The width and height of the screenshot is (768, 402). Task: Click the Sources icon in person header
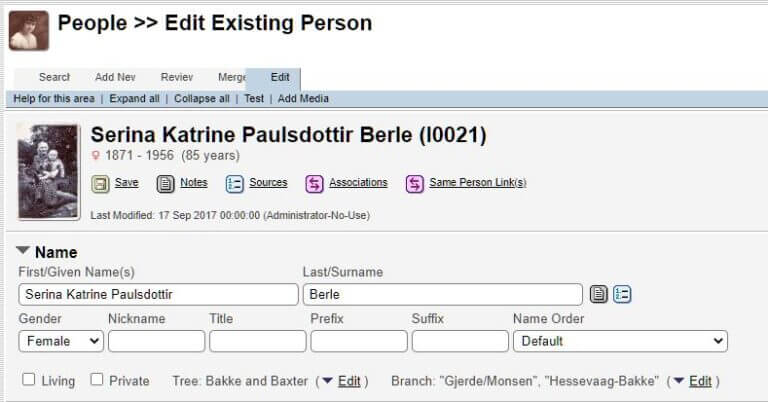pyautogui.click(x=235, y=183)
